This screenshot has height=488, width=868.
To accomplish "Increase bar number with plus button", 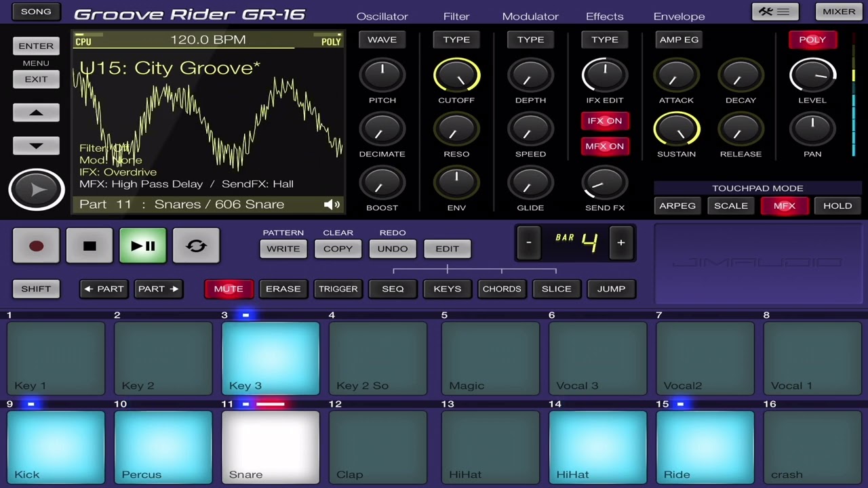I will point(620,243).
